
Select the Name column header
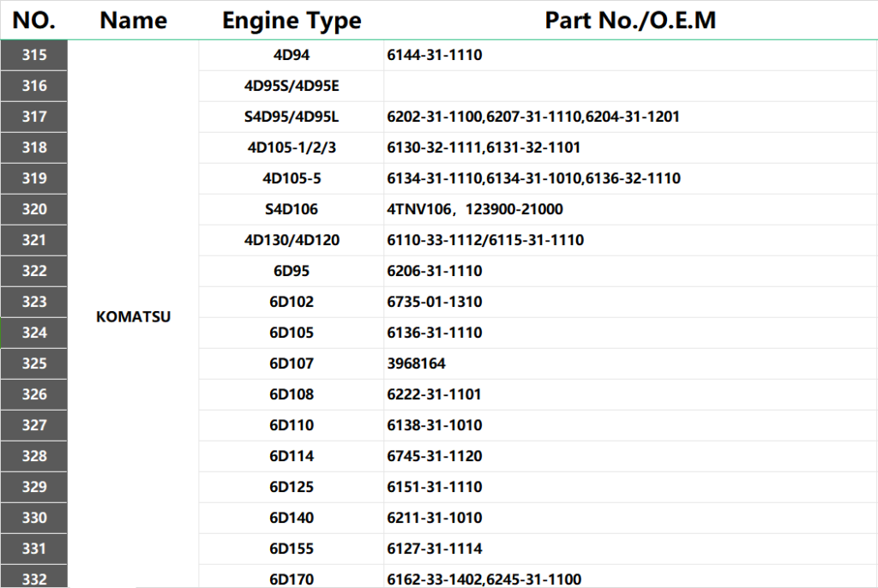tap(133, 21)
